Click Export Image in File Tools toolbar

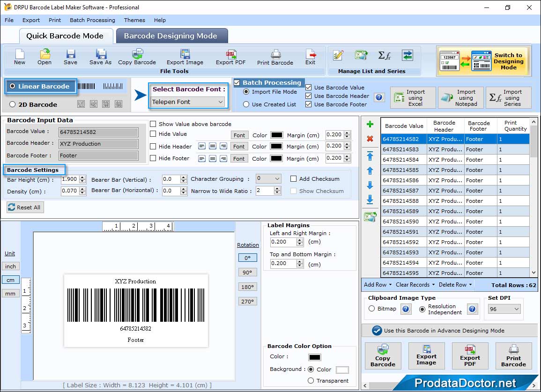[185, 57]
